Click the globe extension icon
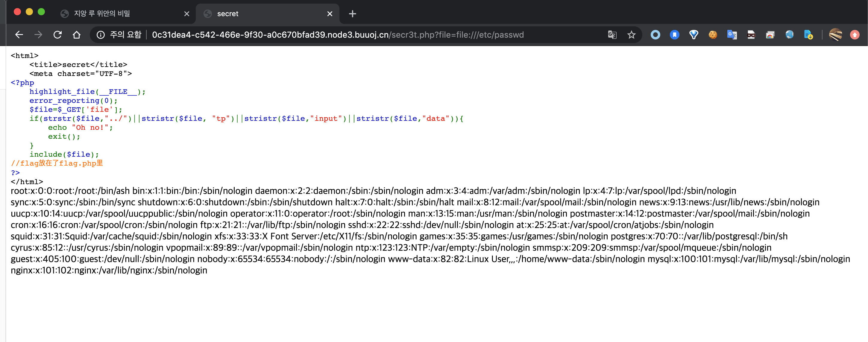The width and height of the screenshot is (868, 342). 789,35
